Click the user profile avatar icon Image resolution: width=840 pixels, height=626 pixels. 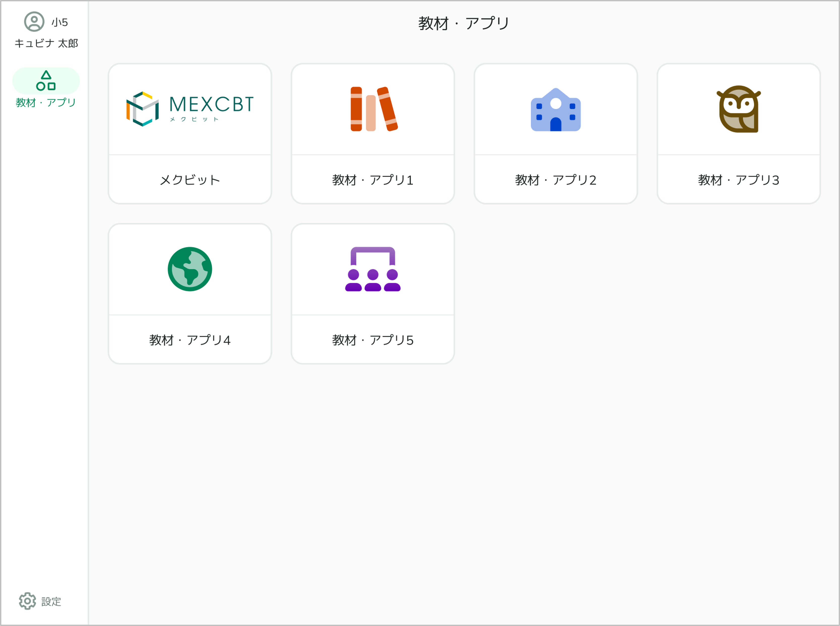(34, 22)
